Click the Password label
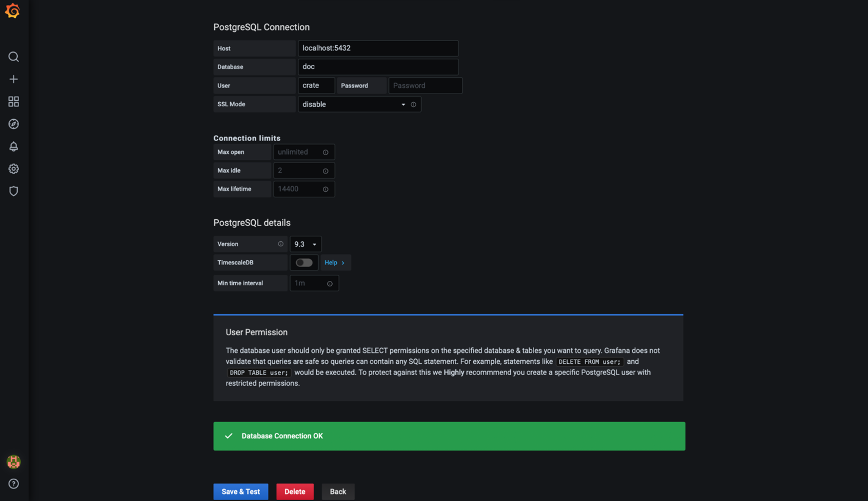This screenshot has height=501, width=868. coord(354,86)
